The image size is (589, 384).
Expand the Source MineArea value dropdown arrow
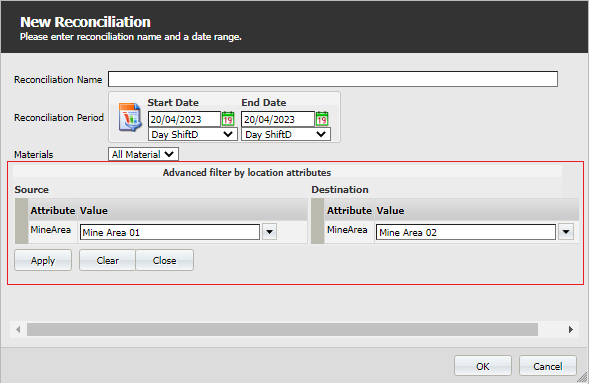pos(269,232)
